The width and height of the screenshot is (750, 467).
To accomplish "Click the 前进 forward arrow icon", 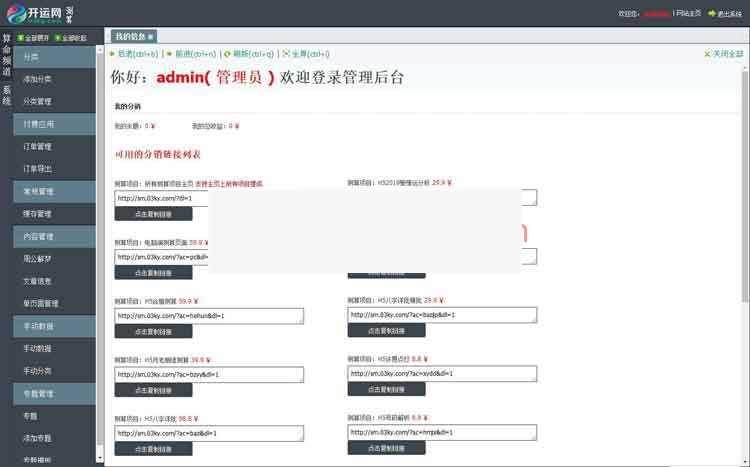I will coord(169,54).
